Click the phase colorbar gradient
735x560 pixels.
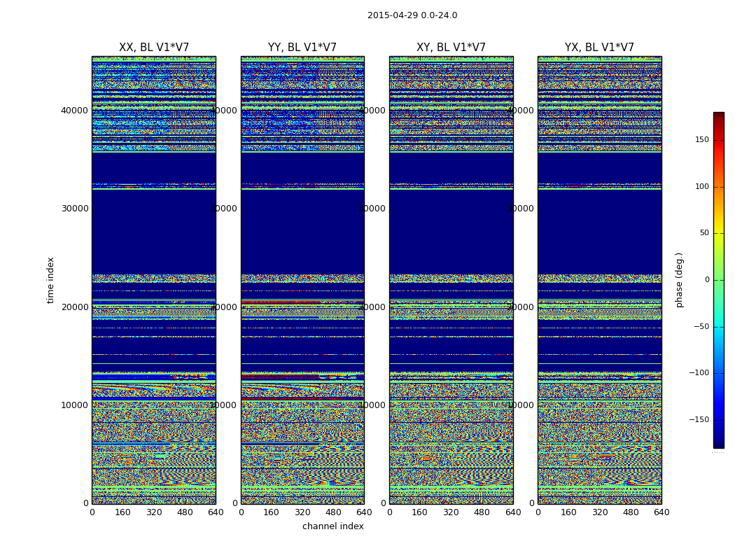[719, 280]
